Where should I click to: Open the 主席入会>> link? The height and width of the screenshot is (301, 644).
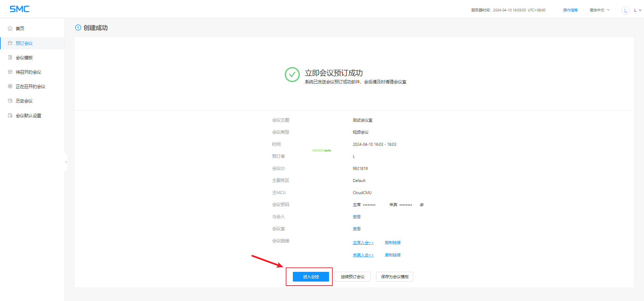tap(363, 243)
